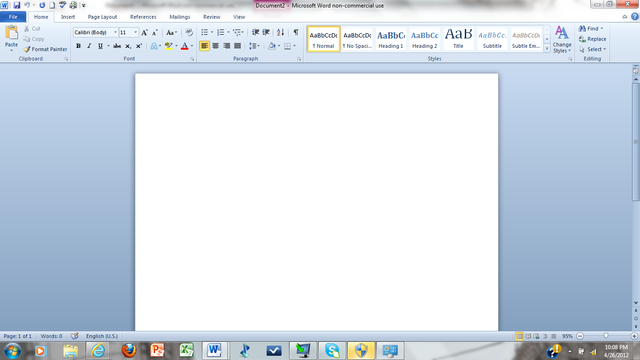Toggle Italic formatting

coord(89,46)
